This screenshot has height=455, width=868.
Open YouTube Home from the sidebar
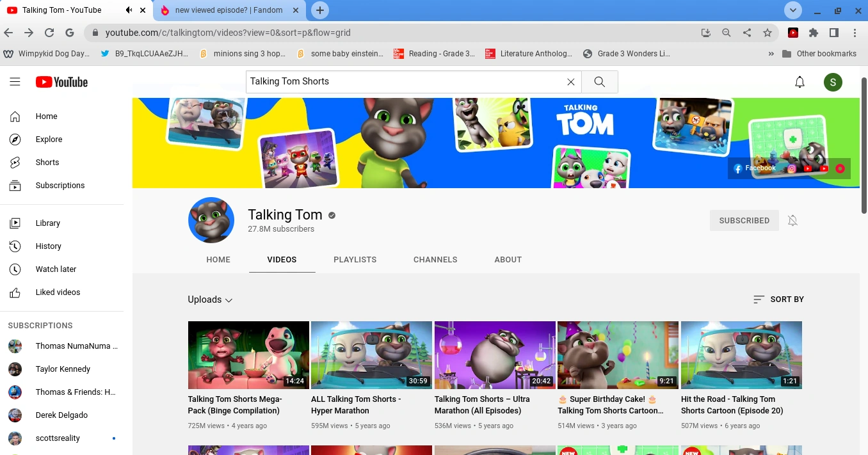click(x=46, y=116)
